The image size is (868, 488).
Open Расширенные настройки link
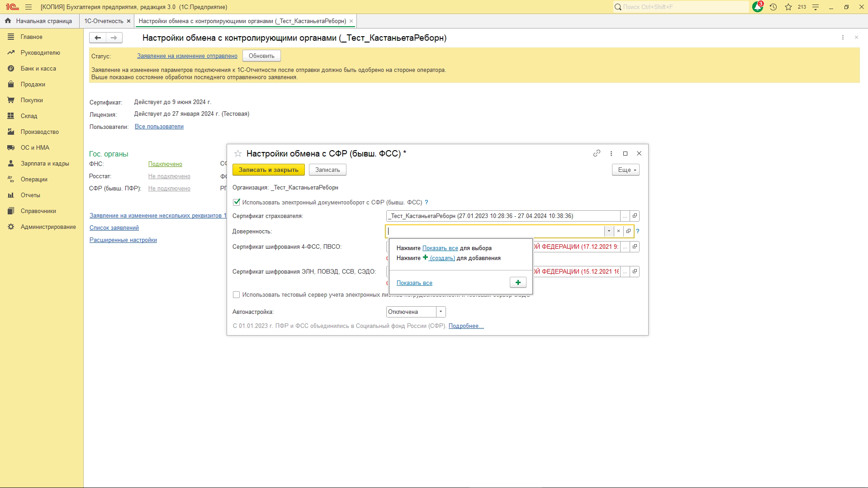click(x=123, y=240)
